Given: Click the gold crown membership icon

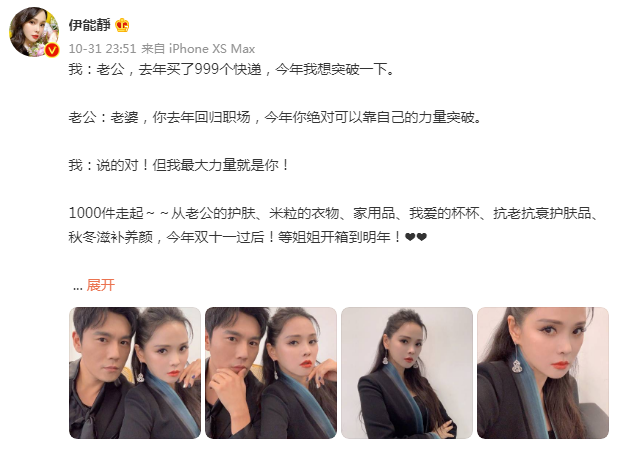Looking at the screenshot, I should point(122,25).
